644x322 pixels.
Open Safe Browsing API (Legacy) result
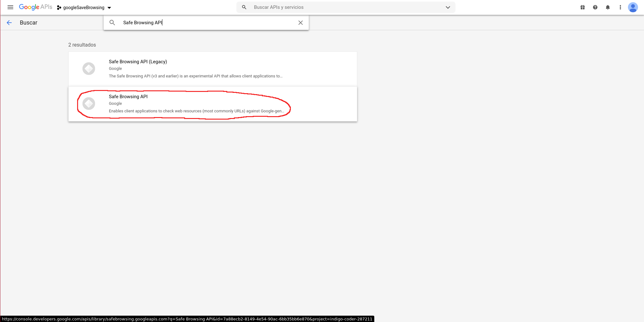pos(138,62)
